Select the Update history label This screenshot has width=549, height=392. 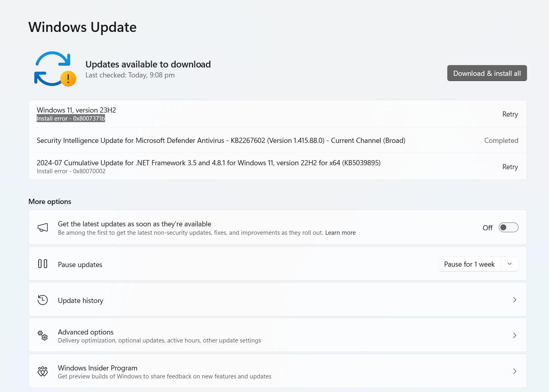pyautogui.click(x=81, y=301)
